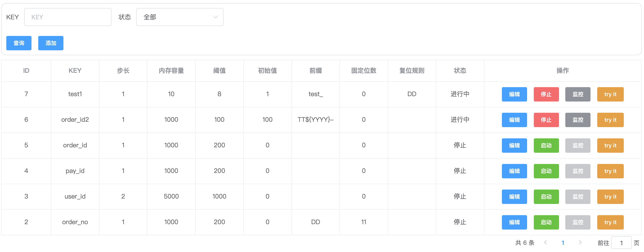644x252 pixels.
Task: Click try it for the pay_id row
Action: click(x=610, y=171)
